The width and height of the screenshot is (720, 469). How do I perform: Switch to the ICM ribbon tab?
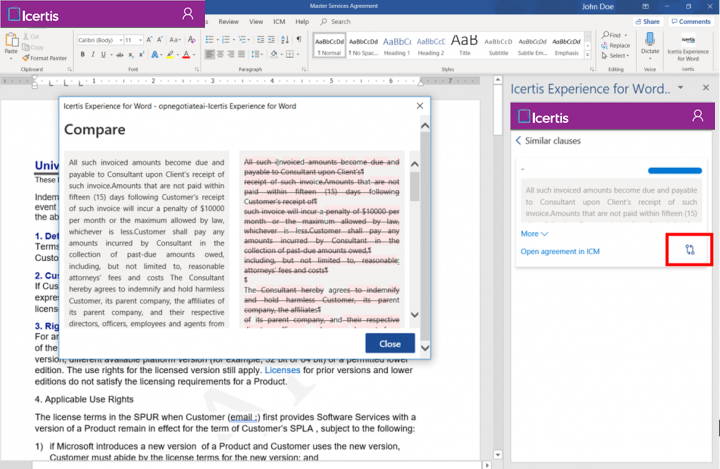coord(279,21)
